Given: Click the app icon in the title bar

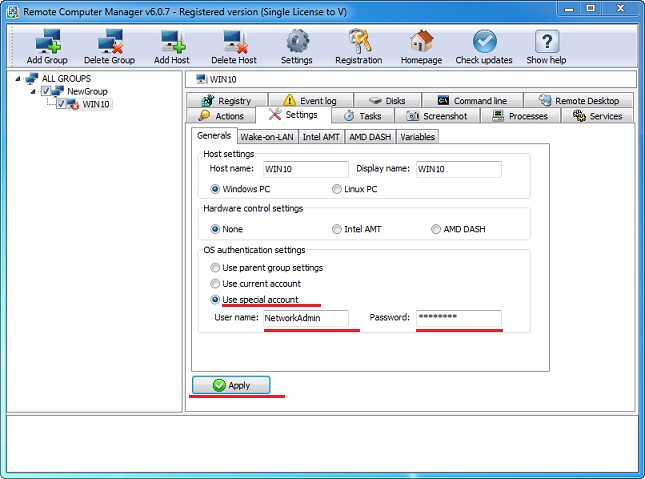Looking at the screenshot, I should click(12, 12).
